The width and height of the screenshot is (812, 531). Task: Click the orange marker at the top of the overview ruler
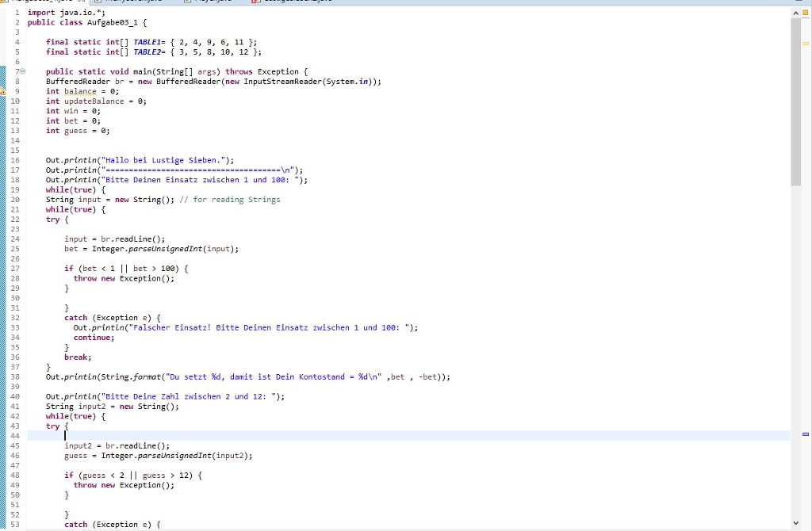[x=806, y=12]
